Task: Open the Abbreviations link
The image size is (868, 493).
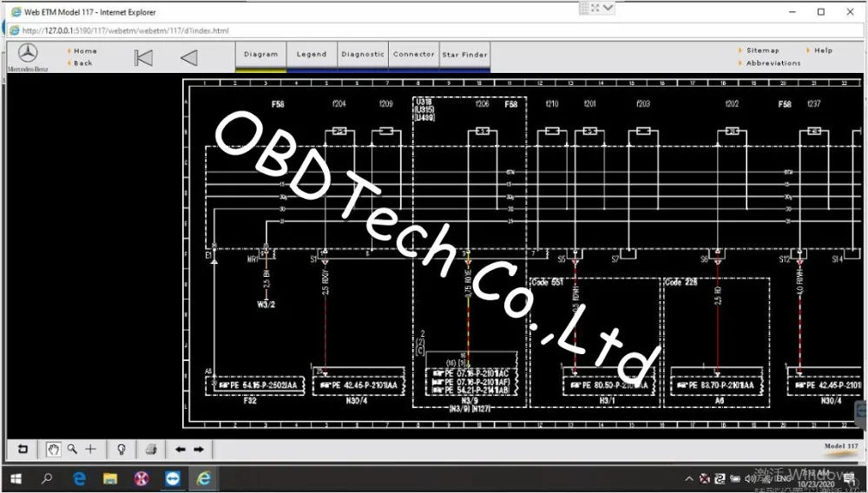Action: pyautogui.click(x=773, y=63)
